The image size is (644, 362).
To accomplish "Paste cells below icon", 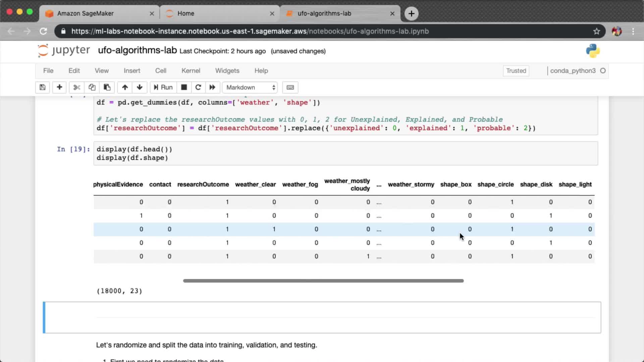I will [x=107, y=87].
